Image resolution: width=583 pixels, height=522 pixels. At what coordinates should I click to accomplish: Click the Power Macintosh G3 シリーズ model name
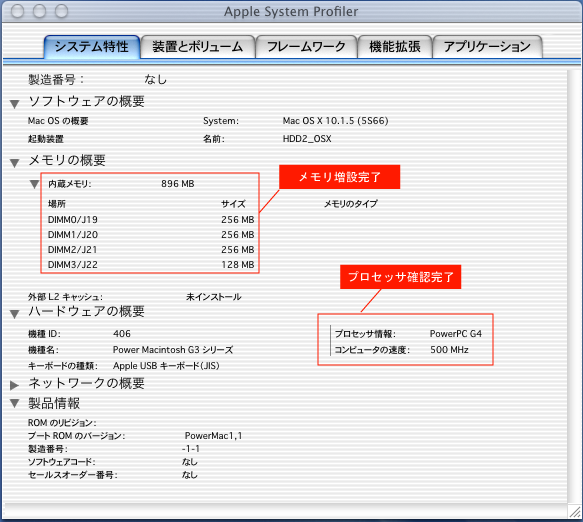point(173,350)
